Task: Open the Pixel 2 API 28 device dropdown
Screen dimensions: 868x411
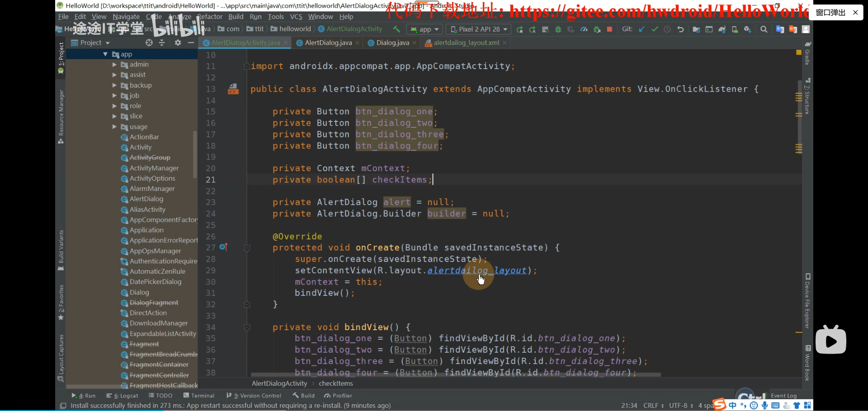Action: [x=479, y=29]
